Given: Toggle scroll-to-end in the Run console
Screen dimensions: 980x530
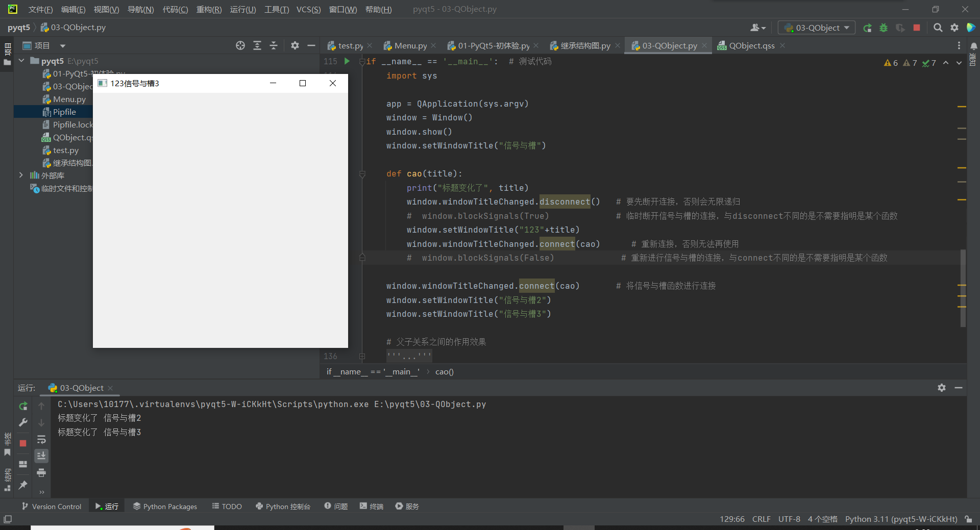Looking at the screenshot, I should [41, 456].
